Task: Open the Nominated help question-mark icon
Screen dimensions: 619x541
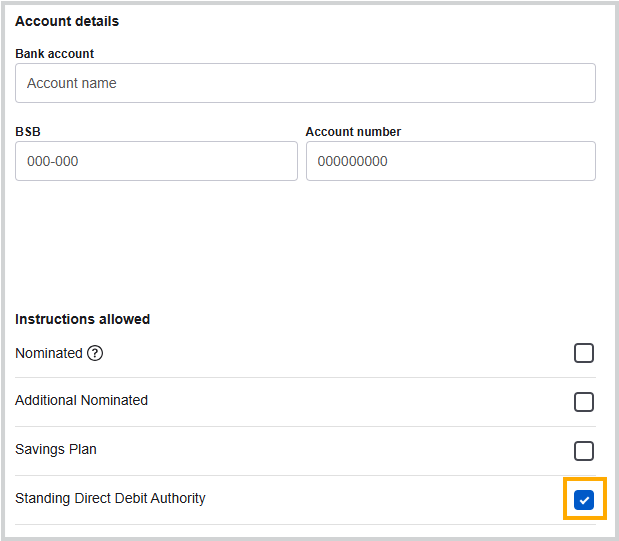Action: click(x=95, y=353)
